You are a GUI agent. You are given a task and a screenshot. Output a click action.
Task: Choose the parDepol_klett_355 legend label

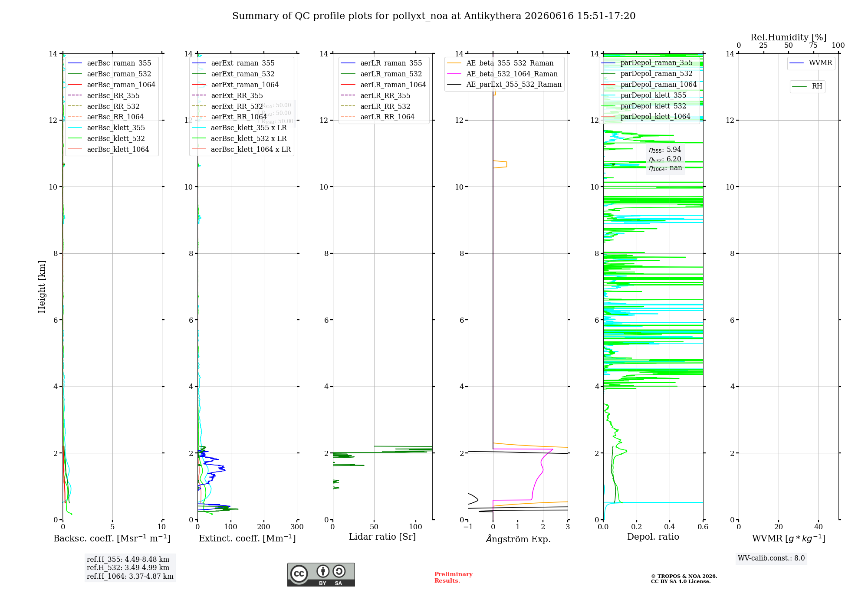[653, 95]
